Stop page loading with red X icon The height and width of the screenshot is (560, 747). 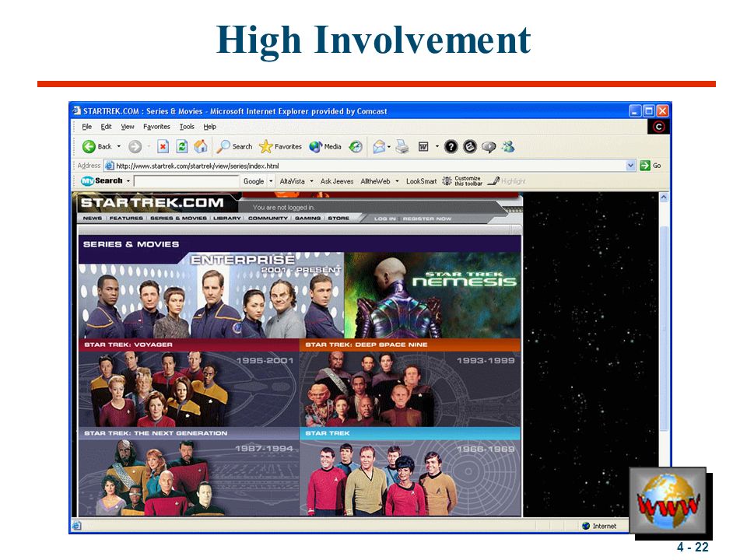click(x=163, y=147)
